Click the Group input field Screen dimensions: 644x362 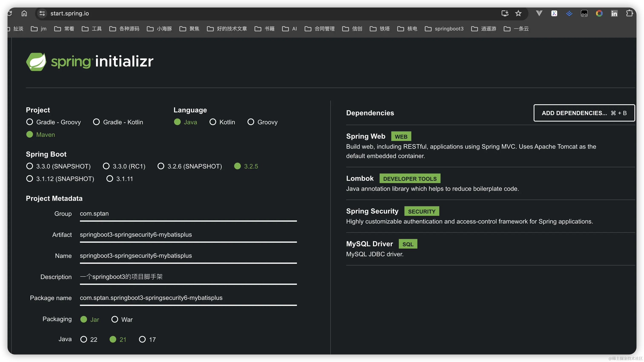188,214
